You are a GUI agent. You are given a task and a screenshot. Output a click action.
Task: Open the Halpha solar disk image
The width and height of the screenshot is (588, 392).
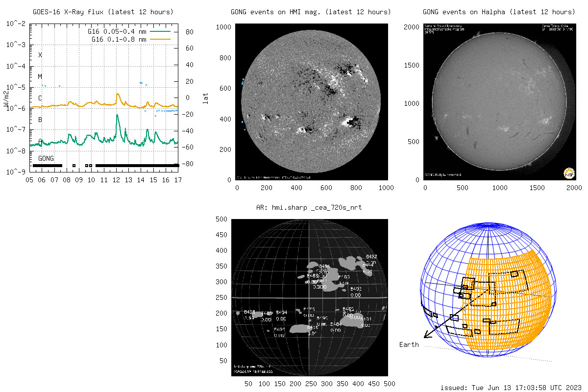[x=499, y=102]
